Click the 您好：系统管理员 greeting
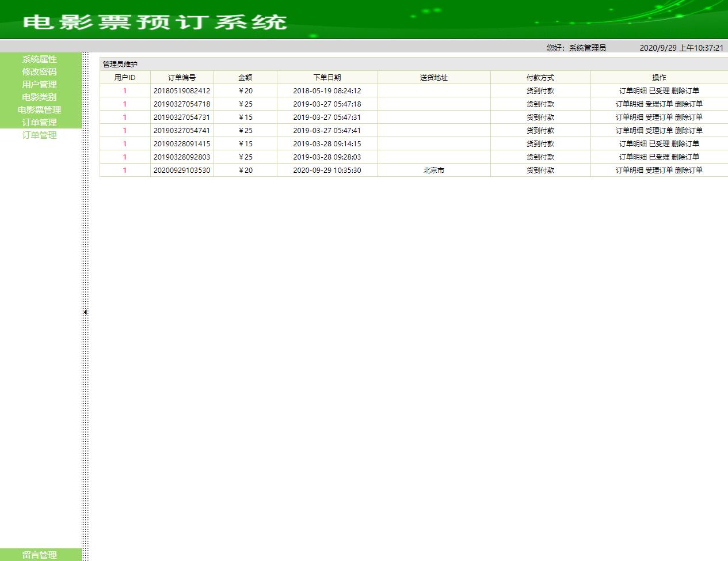728x561 pixels. coord(576,48)
